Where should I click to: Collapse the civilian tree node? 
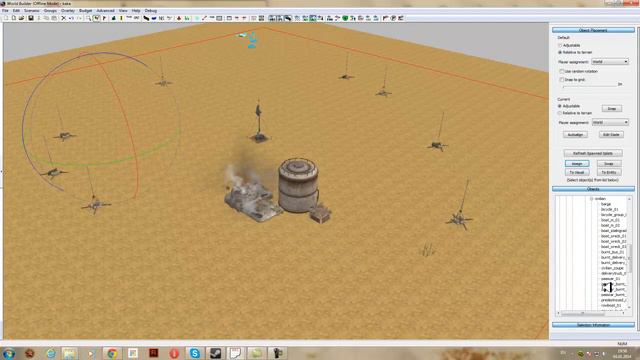[x=591, y=199]
